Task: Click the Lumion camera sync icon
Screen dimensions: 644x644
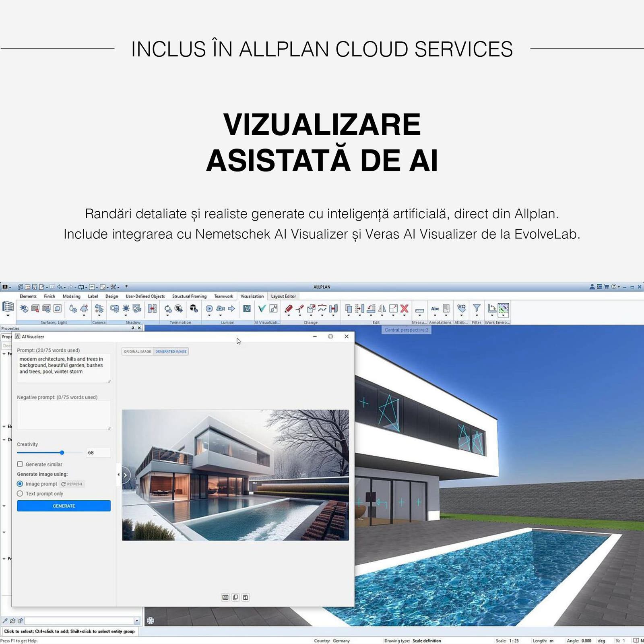Action: click(x=221, y=309)
